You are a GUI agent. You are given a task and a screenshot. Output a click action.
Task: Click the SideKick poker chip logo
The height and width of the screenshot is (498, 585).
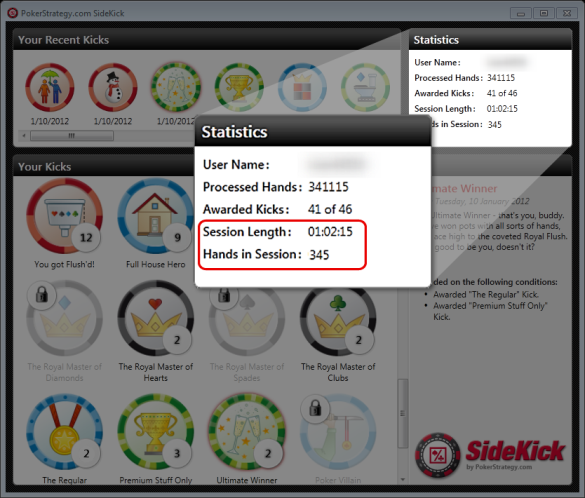[x=437, y=455]
